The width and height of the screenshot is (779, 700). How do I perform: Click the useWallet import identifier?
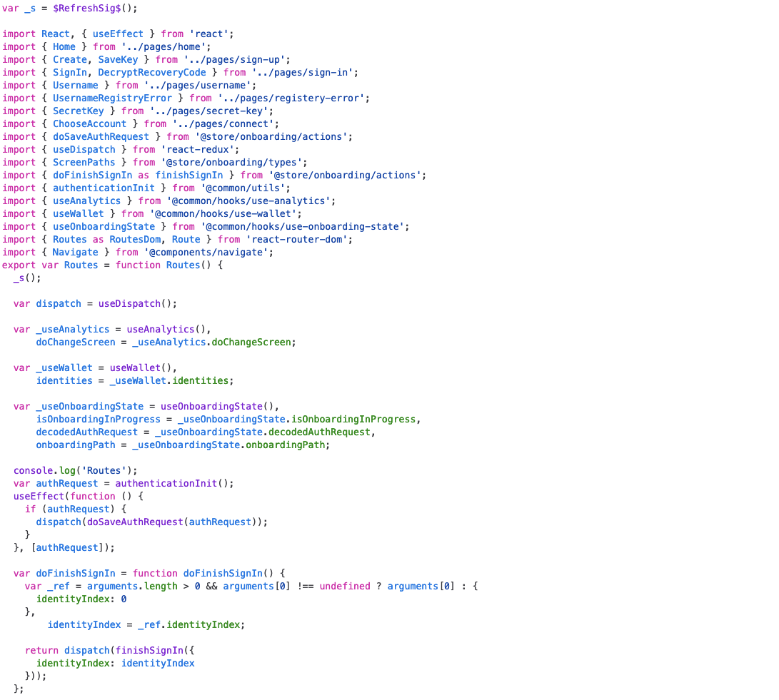click(x=78, y=213)
